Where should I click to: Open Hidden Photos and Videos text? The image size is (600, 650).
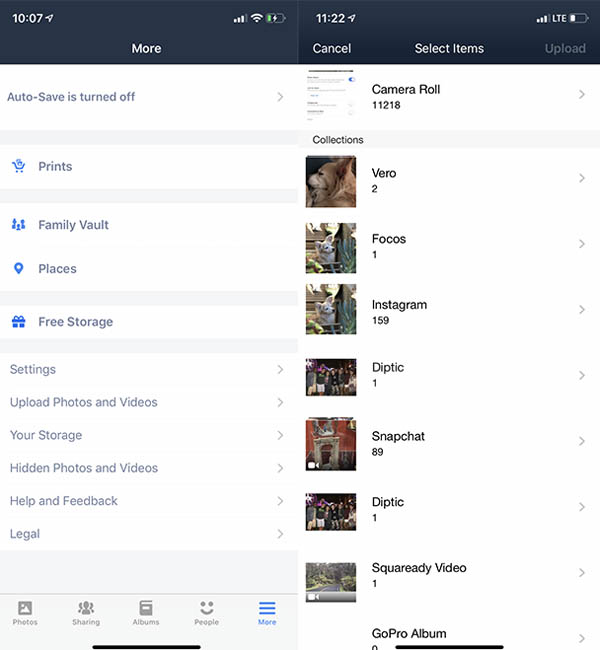[x=84, y=468]
